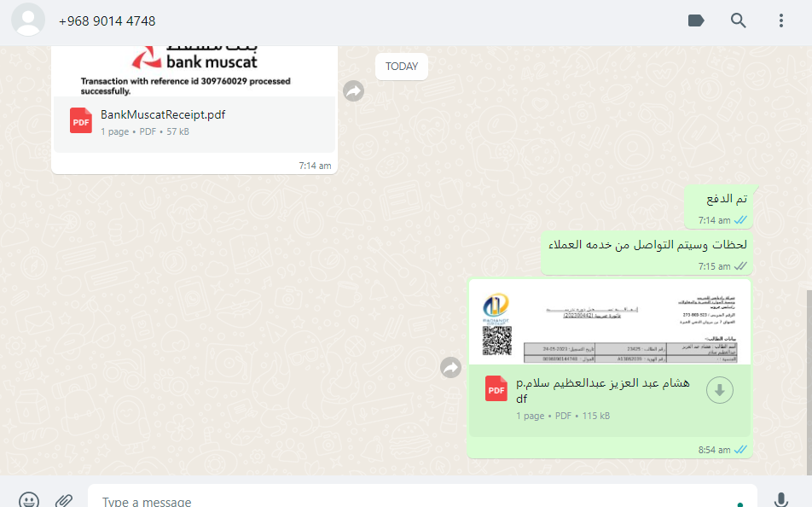This screenshot has height=507, width=812.
Task: Open the emoji picker
Action: (28, 499)
